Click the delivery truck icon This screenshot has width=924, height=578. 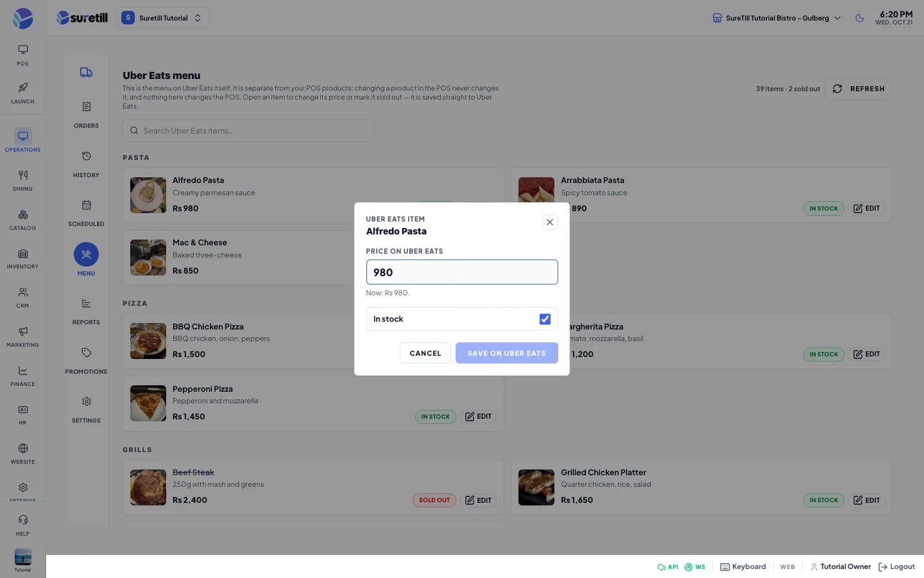(86, 73)
